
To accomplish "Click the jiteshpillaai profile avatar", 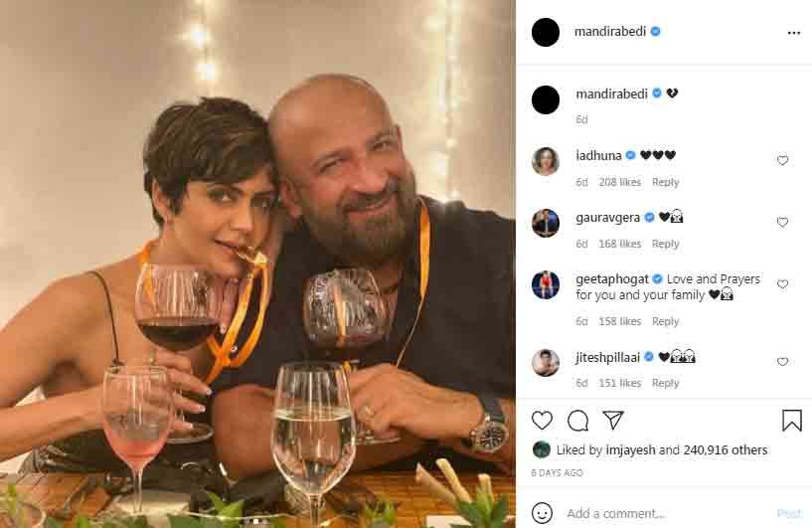I will 546,362.
